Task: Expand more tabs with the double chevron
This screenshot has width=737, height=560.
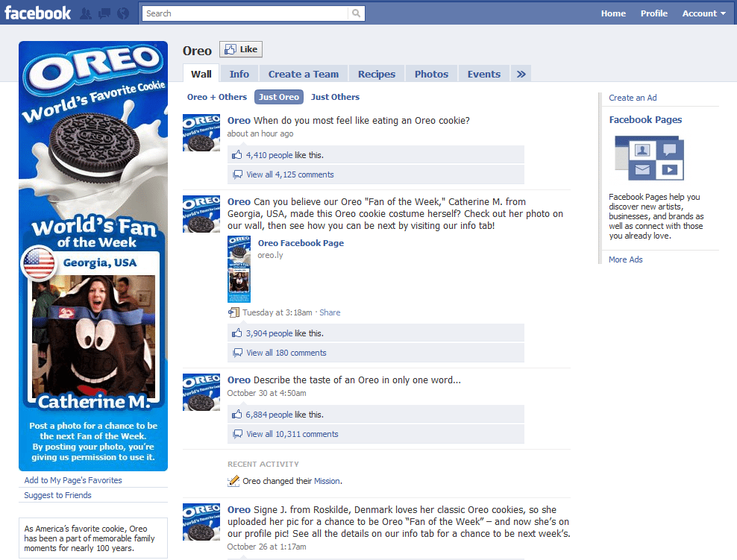Action: 521,75
